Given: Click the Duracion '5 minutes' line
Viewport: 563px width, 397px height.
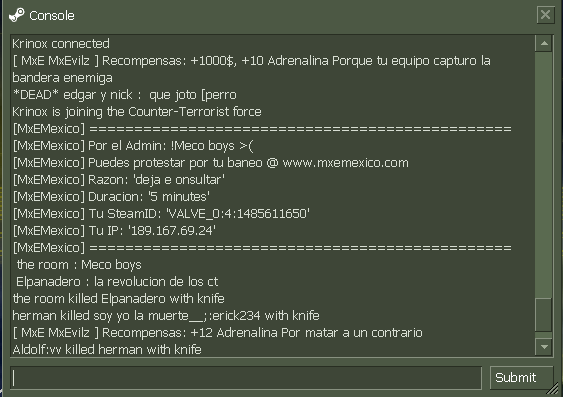Looking at the screenshot, I should (111, 197).
